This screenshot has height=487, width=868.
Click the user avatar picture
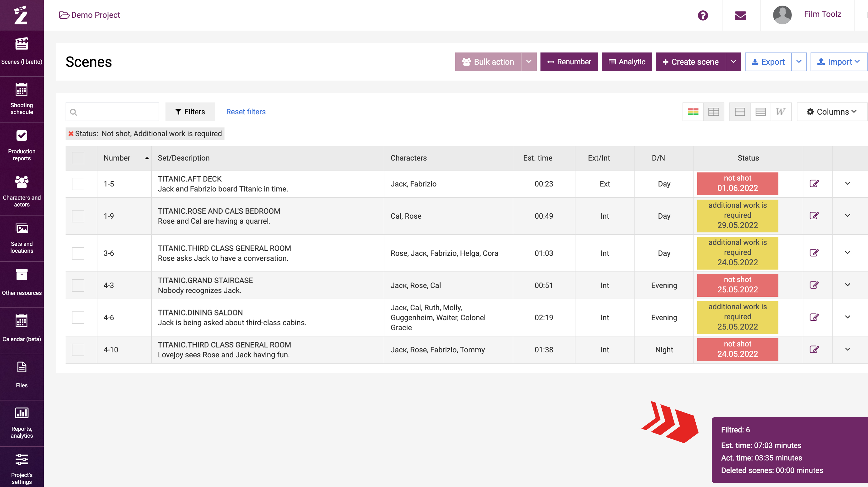pyautogui.click(x=782, y=15)
